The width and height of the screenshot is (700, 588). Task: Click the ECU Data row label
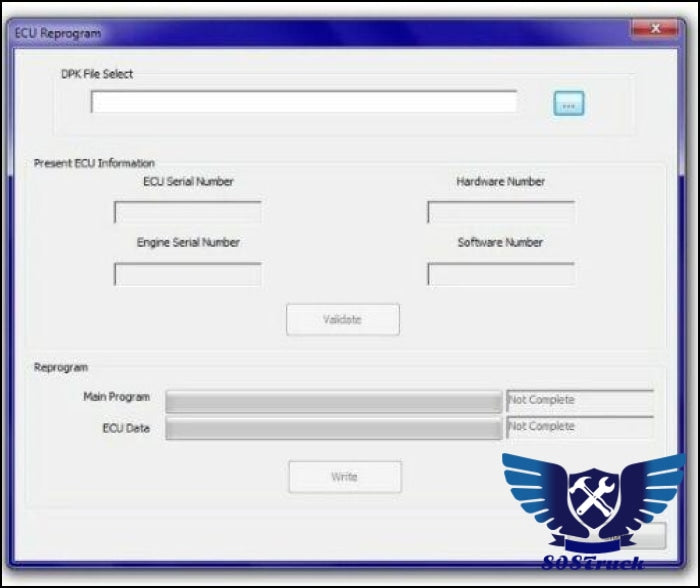[126, 428]
